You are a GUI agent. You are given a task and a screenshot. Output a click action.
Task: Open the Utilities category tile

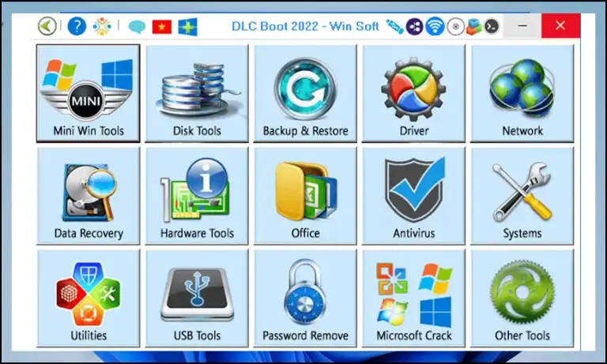[89, 298]
